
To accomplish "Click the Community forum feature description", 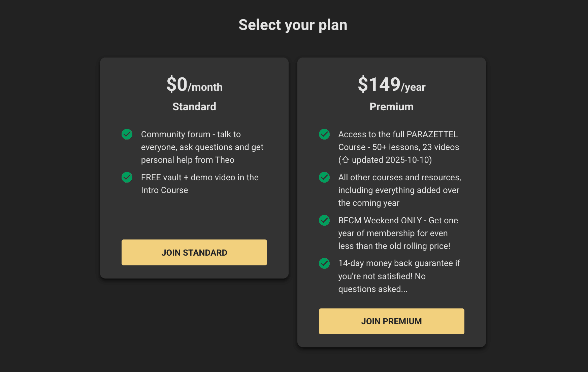I will (202, 147).
